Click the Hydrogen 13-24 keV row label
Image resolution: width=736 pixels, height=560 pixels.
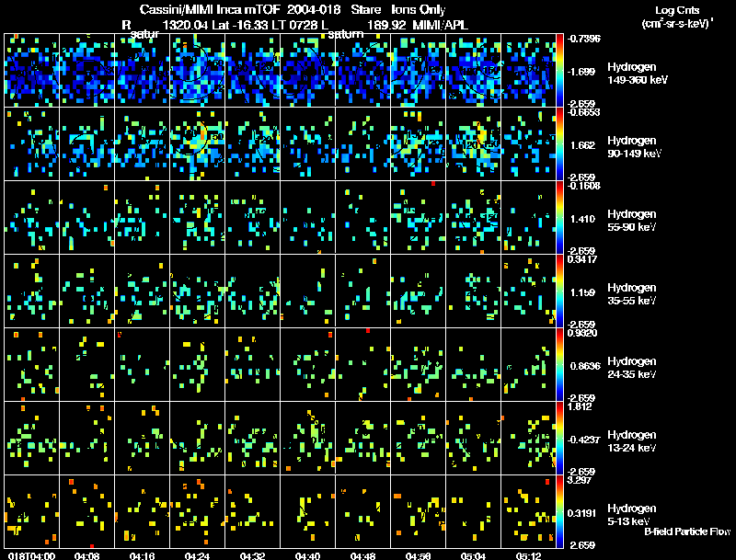pos(632,440)
